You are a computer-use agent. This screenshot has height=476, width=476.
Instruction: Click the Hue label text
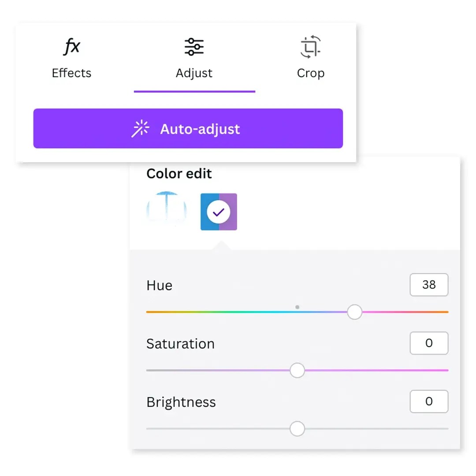click(159, 286)
